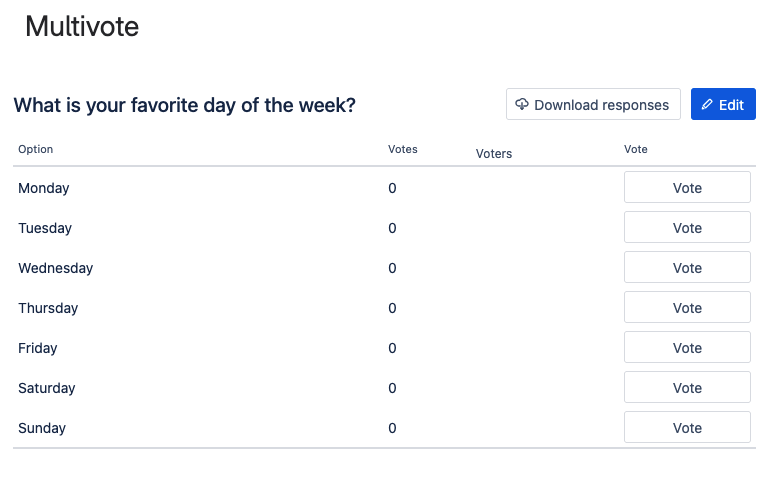The height and width of the screenshot is (481, 783).
Task: Select the Monday option label
Action: 44,188
